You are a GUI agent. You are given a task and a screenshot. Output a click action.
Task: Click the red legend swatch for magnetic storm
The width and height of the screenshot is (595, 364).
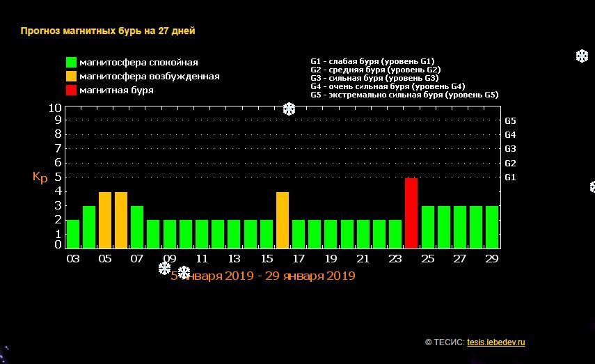(72, 90)
